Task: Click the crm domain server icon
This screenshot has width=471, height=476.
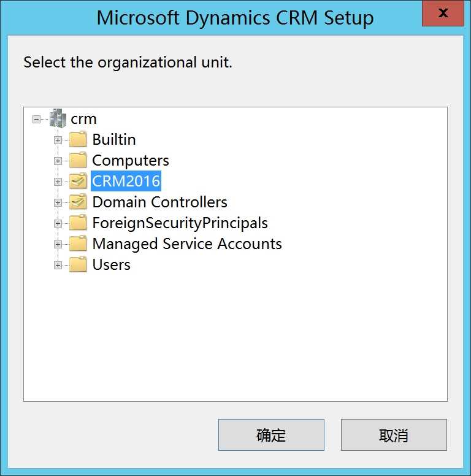Action: click(x=58, y=118)
